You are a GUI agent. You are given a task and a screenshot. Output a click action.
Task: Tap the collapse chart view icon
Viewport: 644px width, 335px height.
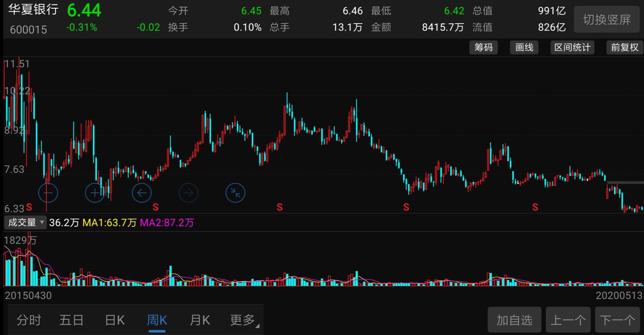(x=235, y=193)
